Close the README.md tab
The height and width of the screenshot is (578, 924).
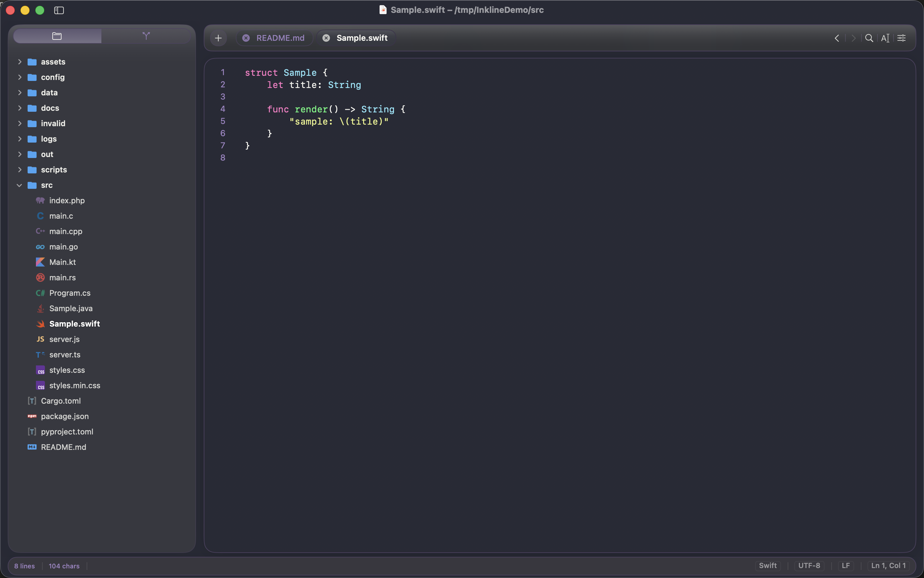[x=246, y=38]
